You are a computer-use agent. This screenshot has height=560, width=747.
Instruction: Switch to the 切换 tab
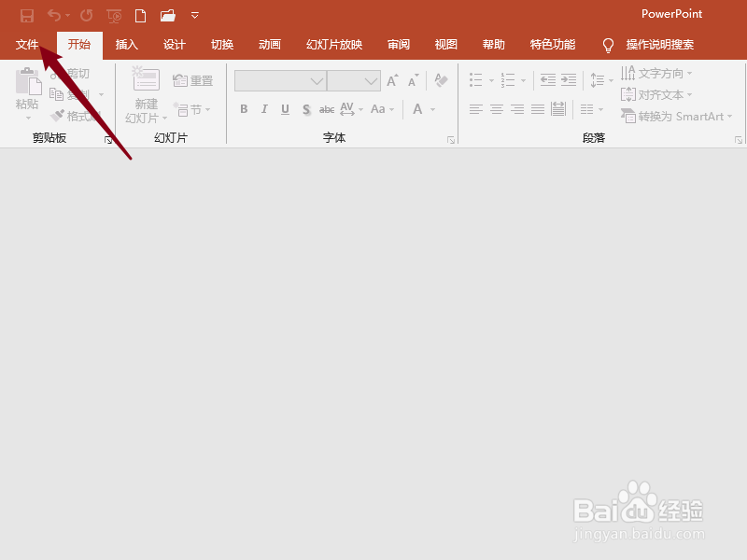[222, 45]
